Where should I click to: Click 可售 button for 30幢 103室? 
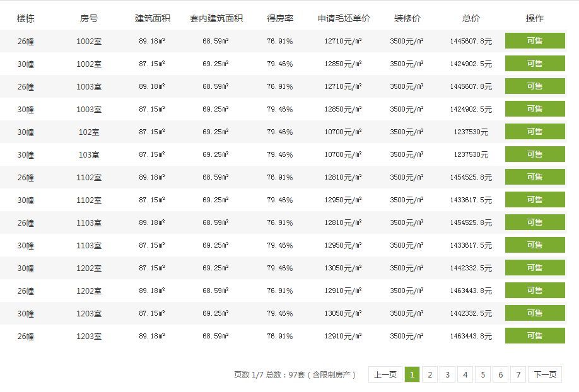[535, 154]
